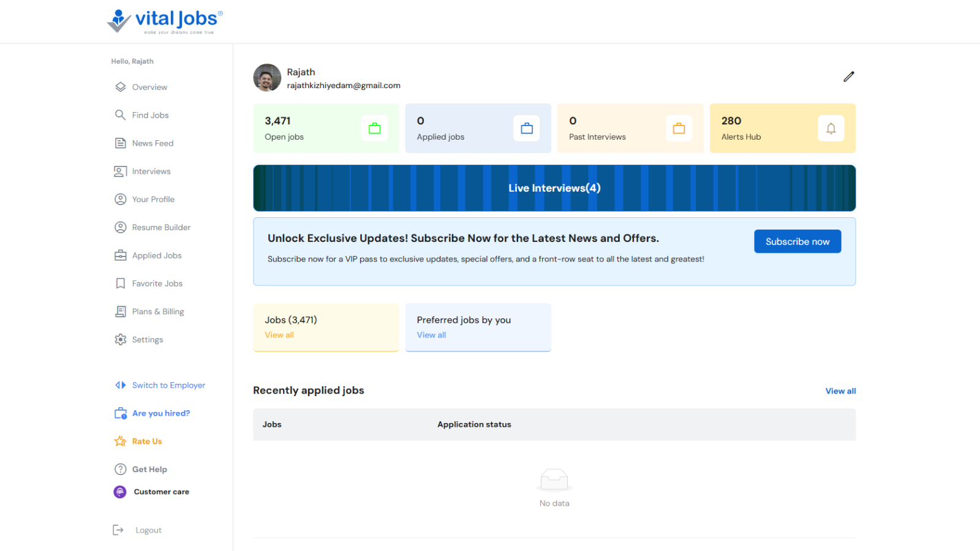The height and width of the screenshot is (551, 980).
Task: Click the News Feed document icon
Action: [x=121, y=143]
